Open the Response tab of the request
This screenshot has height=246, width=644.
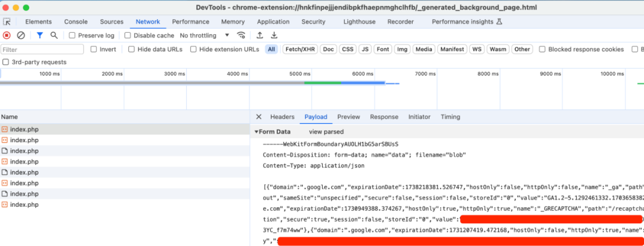pyautogui.click(x=384, y=117)
